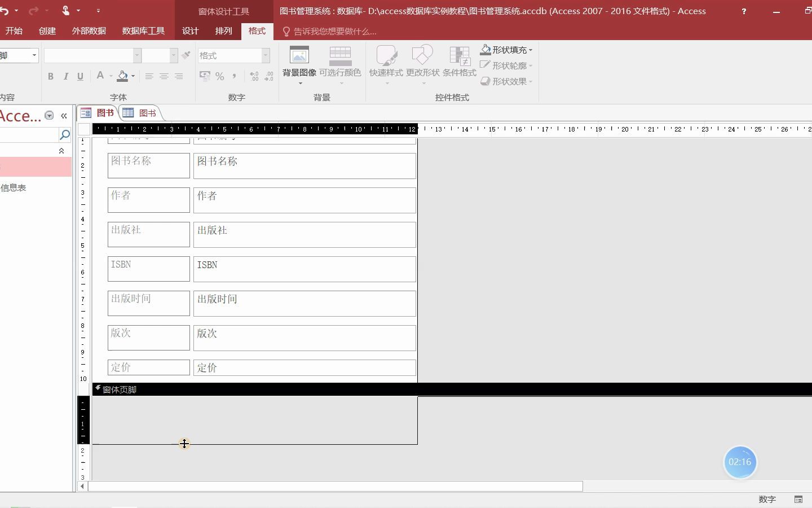Switch to the 开始 ribbon tab
This screenshot has height=508, width=812.
[14, 31]
